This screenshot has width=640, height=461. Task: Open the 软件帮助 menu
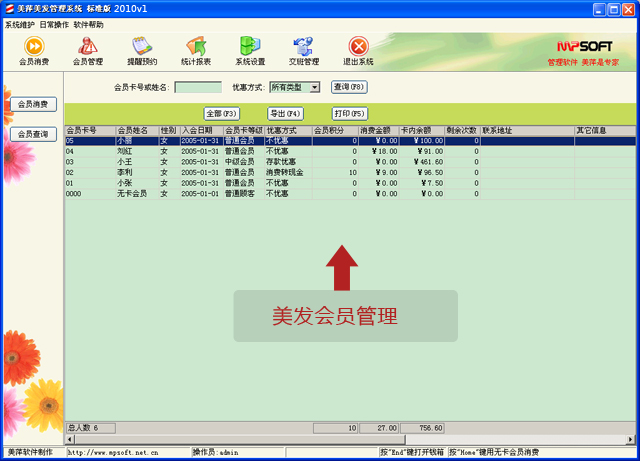pyautogui.click(x=88, y=24)
